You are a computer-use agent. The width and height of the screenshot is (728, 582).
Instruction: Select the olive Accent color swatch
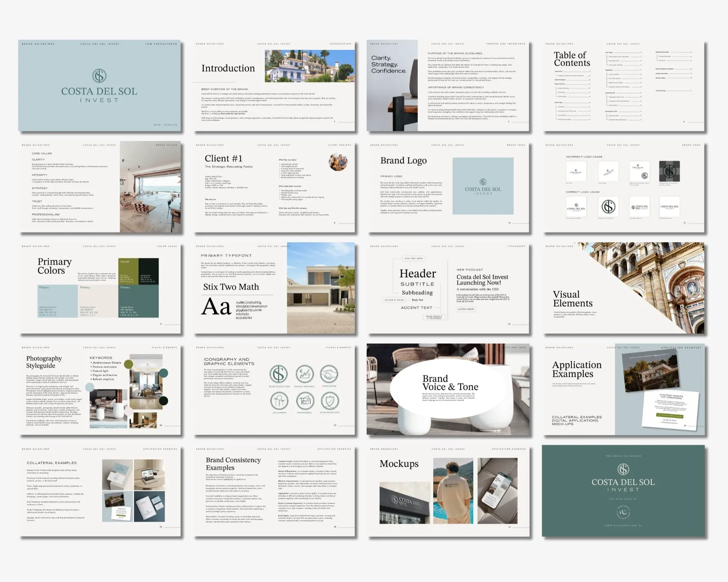pos(128,271)
